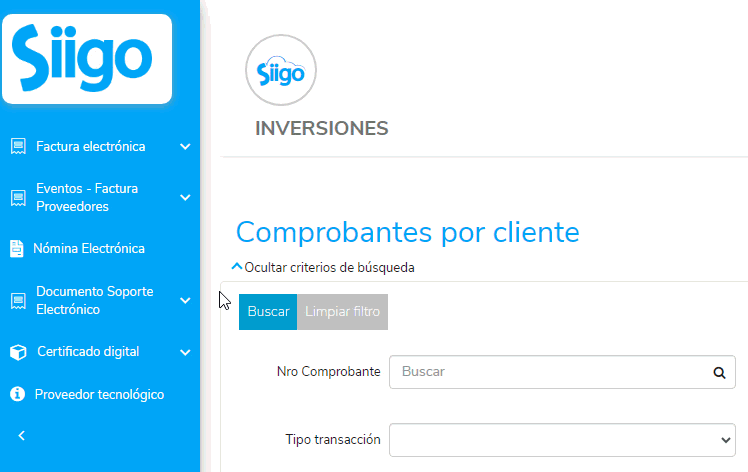This screenshot has height=472, width=748.
Task: Collapse search criteria with the up chevron
Action: coord(237,266)
